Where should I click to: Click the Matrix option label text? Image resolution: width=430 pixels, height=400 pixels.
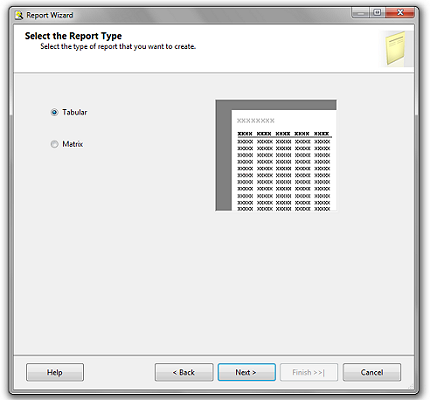pyautogui.click(x=73, y=144)
